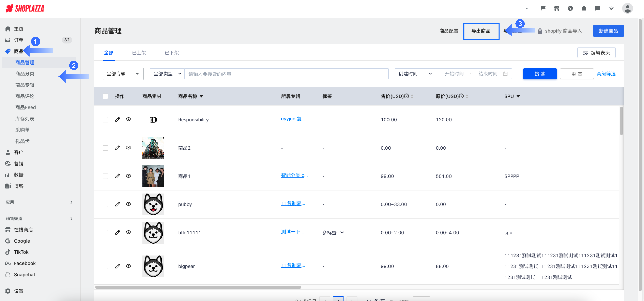
Task: Preview bigpear with eye icon
Action: point(129,266)
